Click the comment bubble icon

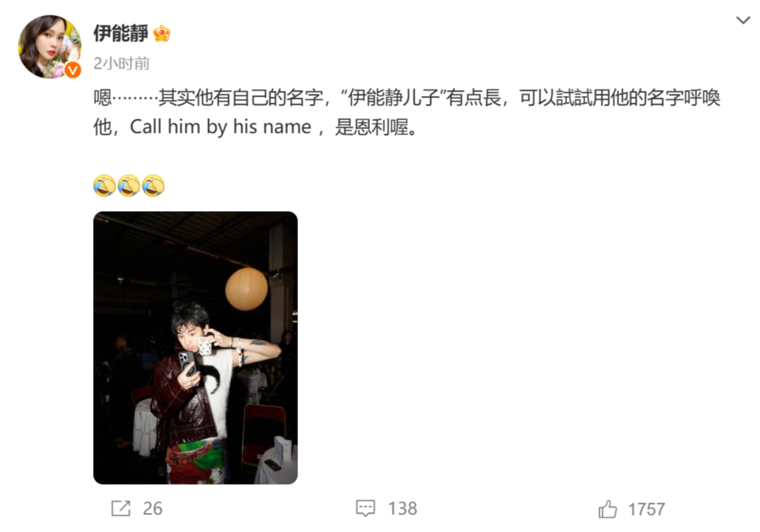[365, 508]
